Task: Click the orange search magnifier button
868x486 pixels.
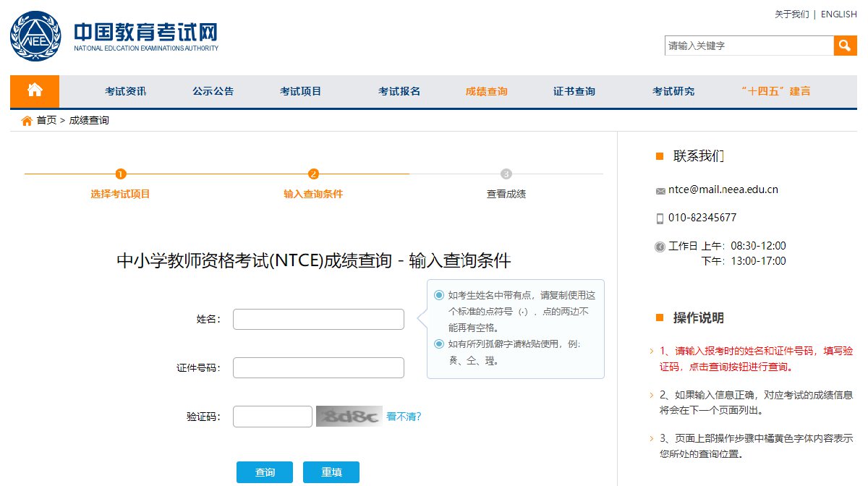Action: [x=845, y=46]
